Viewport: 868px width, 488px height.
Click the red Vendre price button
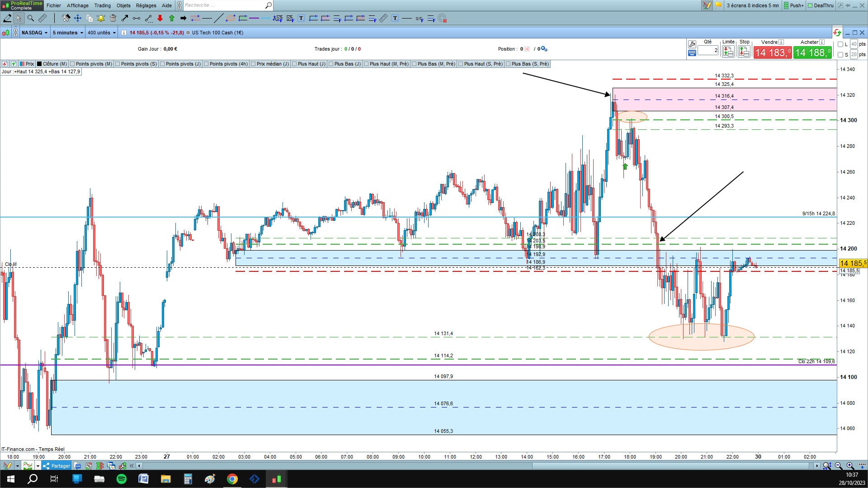coord(773,52)
